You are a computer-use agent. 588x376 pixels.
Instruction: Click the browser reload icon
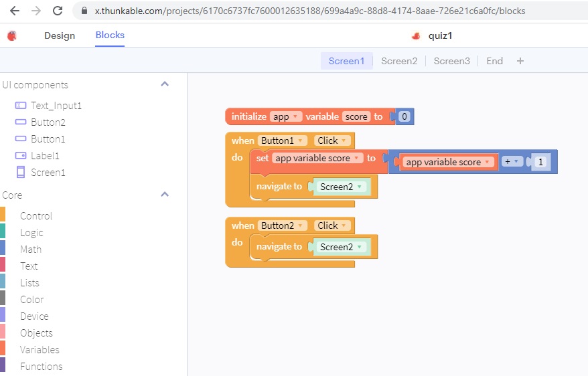[x=58, y=11]
